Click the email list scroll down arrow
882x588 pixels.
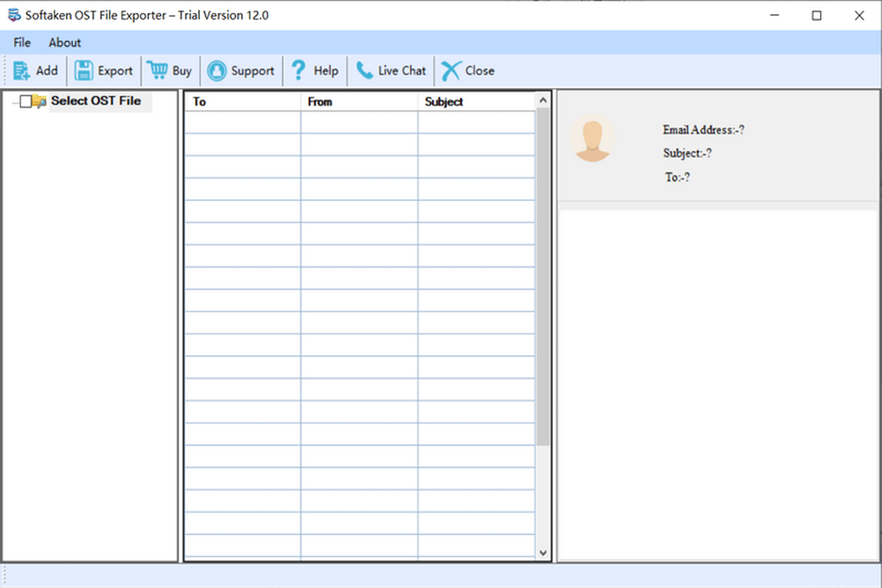(x=543, y=552)
